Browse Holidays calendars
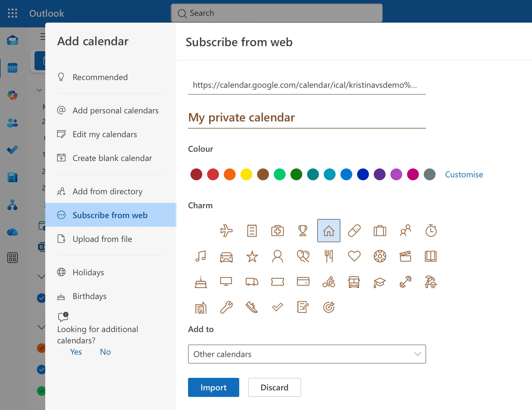This screenshot has height=410, width=532. (x=111, y=272)
